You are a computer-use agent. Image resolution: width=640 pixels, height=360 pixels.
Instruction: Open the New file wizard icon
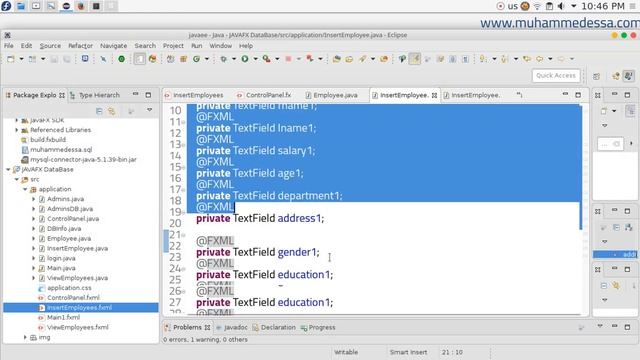click(x=11, y=59)
